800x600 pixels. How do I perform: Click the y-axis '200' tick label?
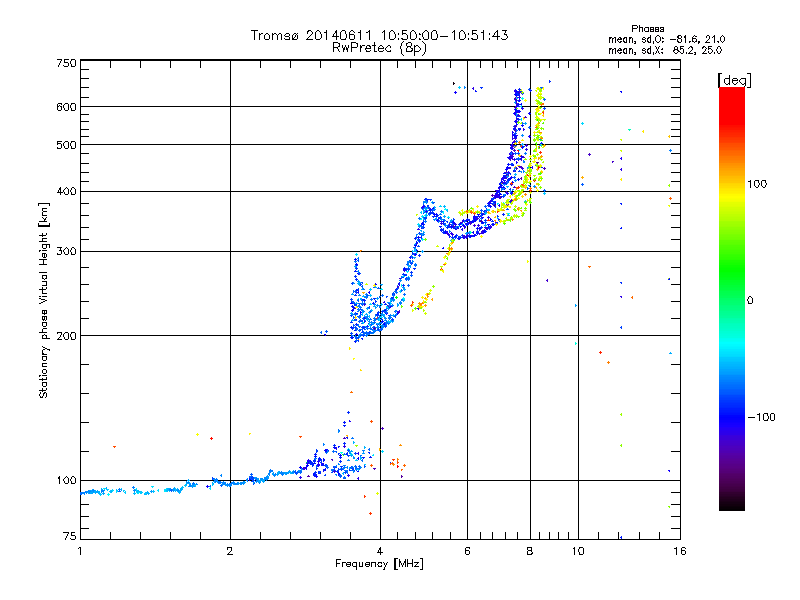pos(66,336)
